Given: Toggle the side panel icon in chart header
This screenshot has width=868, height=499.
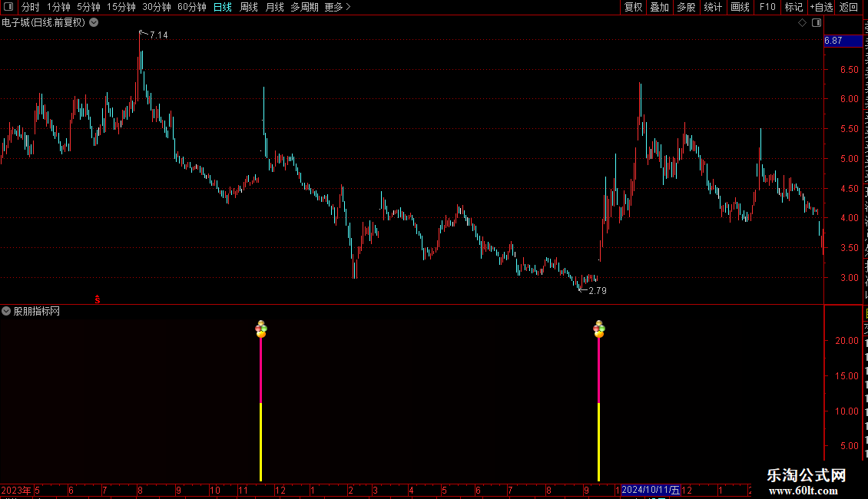Looking at the screenshot, I should (x=817, y=23).
